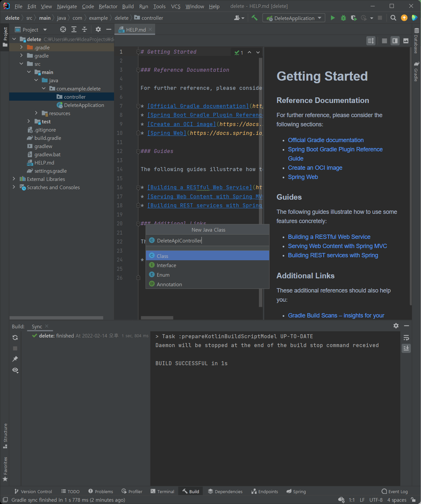Click editor horizontal scrollbar thumb
Screen dimensions: 421x504
pos(157,318)
